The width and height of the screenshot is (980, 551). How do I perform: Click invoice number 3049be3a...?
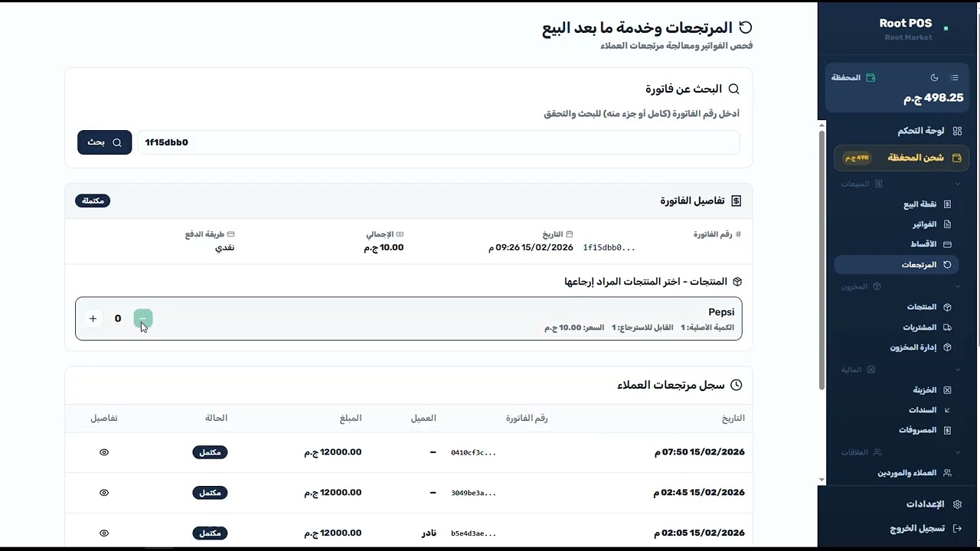[x=474, y=493]
